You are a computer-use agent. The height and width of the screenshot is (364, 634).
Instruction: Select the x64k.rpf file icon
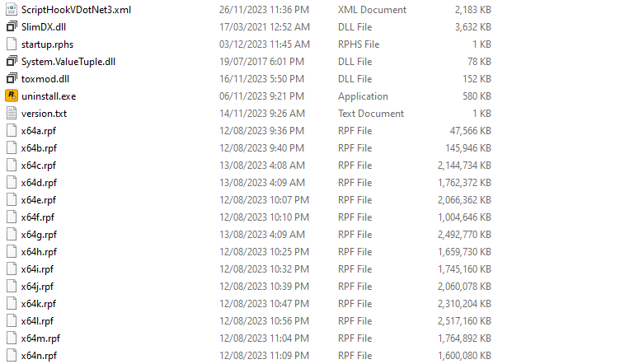point(12,304)
